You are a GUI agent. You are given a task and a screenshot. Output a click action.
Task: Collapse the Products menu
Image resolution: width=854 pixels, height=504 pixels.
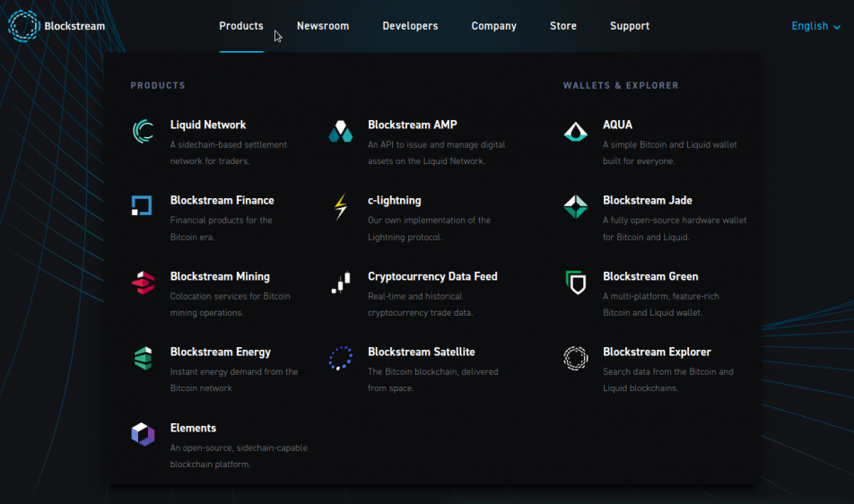click(241, 26)
